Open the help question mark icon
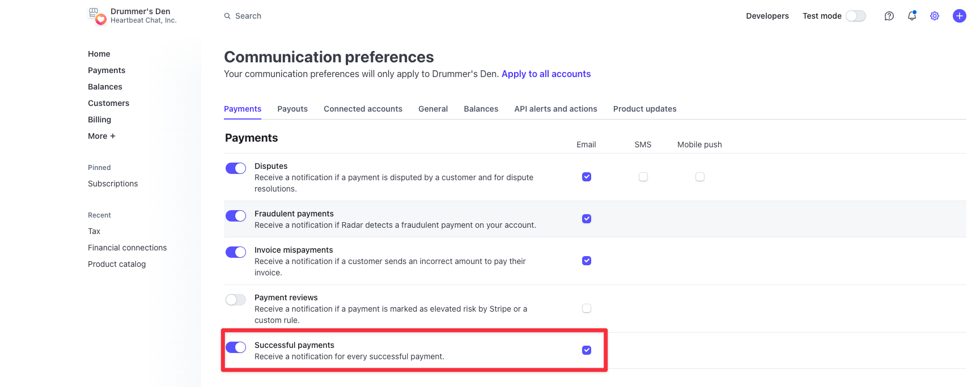The width and height of the screenshot is (980, 387). point(889,16)
